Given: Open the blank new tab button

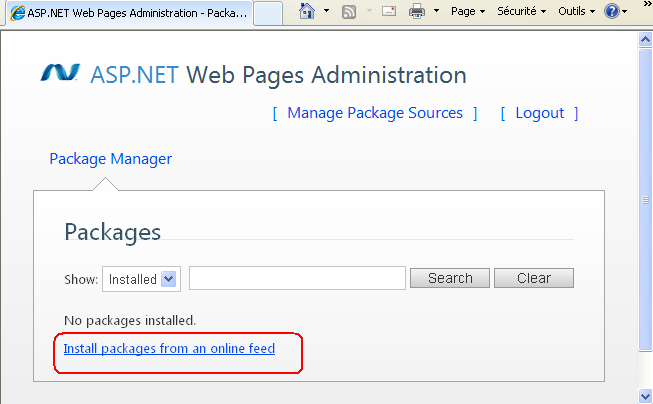Looking at the screenshot, I should (267, 13).
